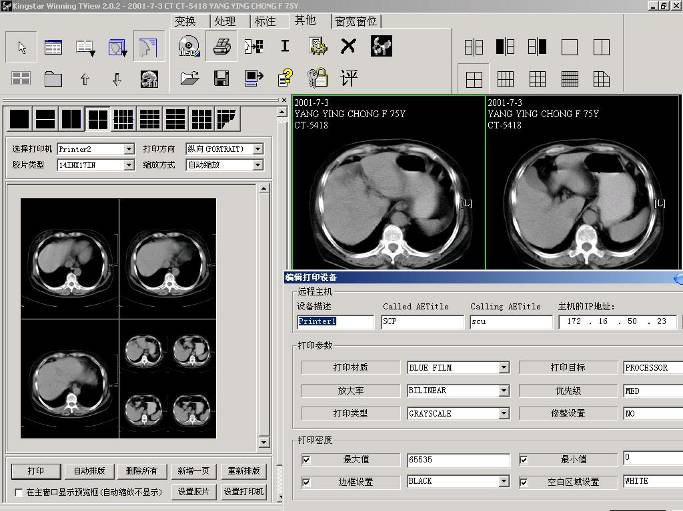Click the 删除所有 button
This screenshot has height=511, width=683.
[x=141, y=471]
